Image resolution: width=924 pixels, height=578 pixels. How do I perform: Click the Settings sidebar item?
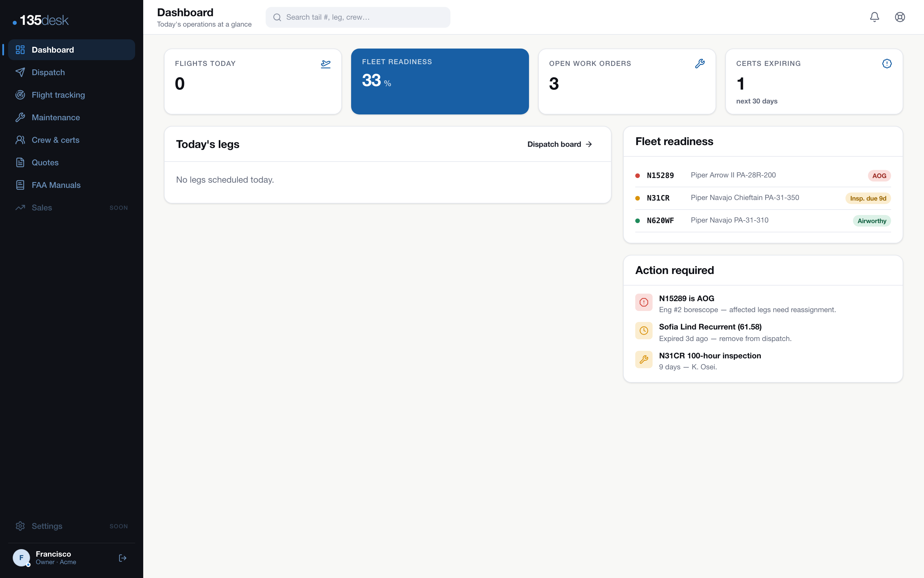[71, 526]
